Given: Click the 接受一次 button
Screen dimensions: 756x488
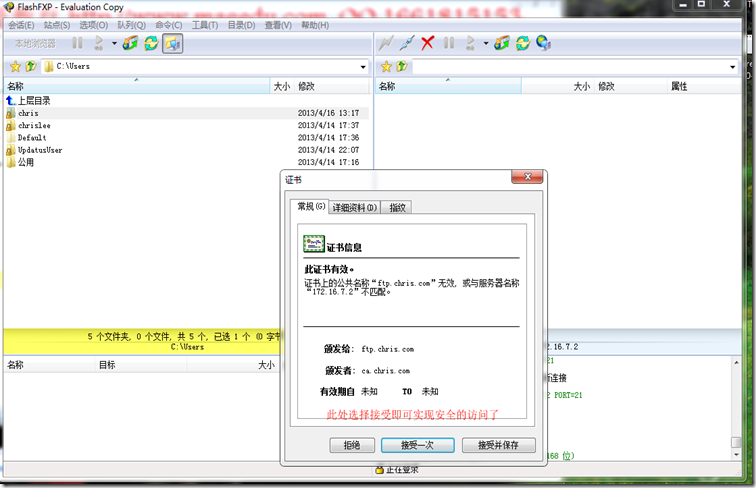Looking at the screenshot, I should (x=418, y=445).
